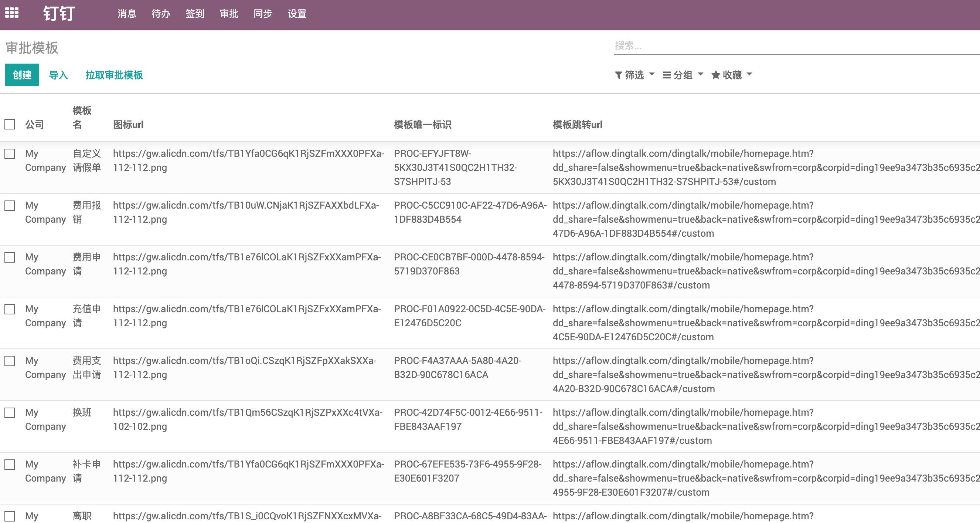
Task: Open the 费用支出申请 template row
Action: 490,375
